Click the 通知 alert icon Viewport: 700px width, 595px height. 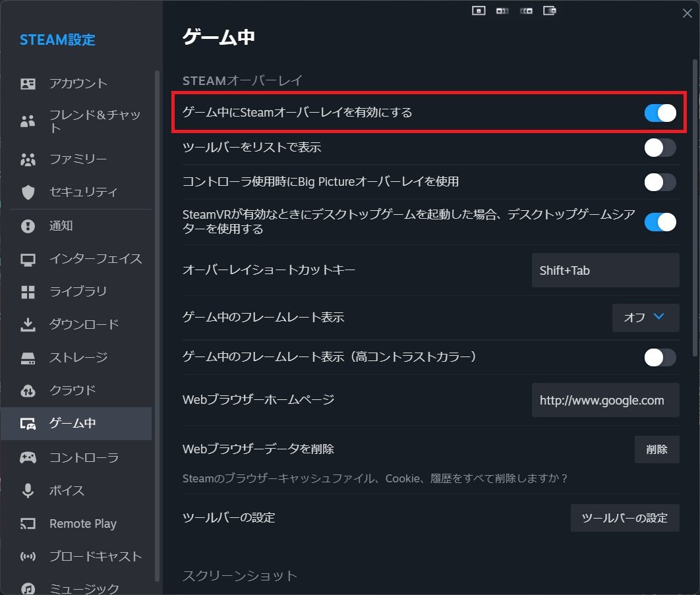pos(28,226)
